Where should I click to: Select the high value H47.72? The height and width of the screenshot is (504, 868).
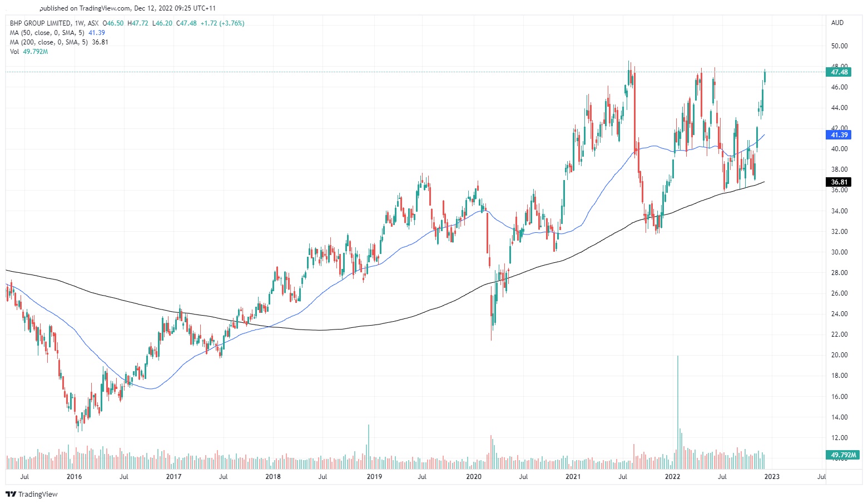(x=138, y=23)
